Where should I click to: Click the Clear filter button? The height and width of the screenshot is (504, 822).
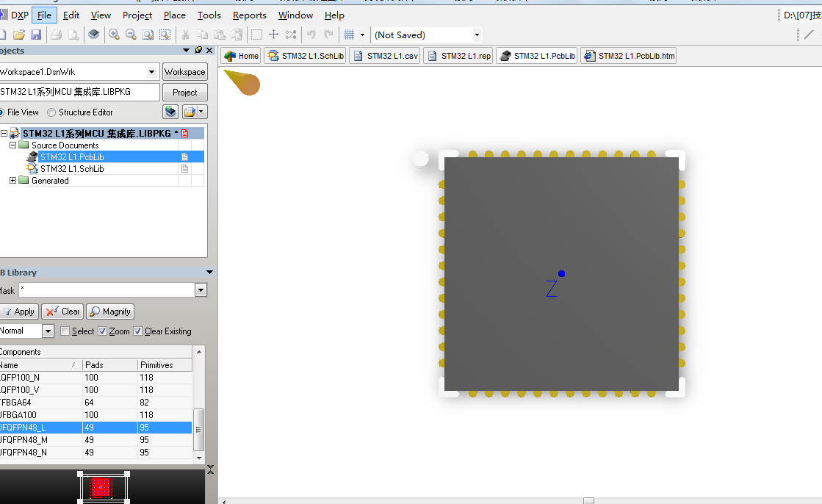62,312
